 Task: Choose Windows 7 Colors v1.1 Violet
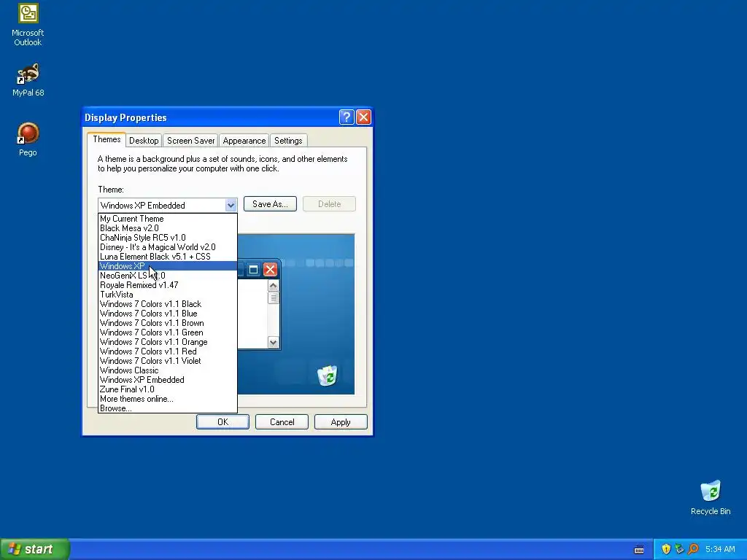coord(168,361)
